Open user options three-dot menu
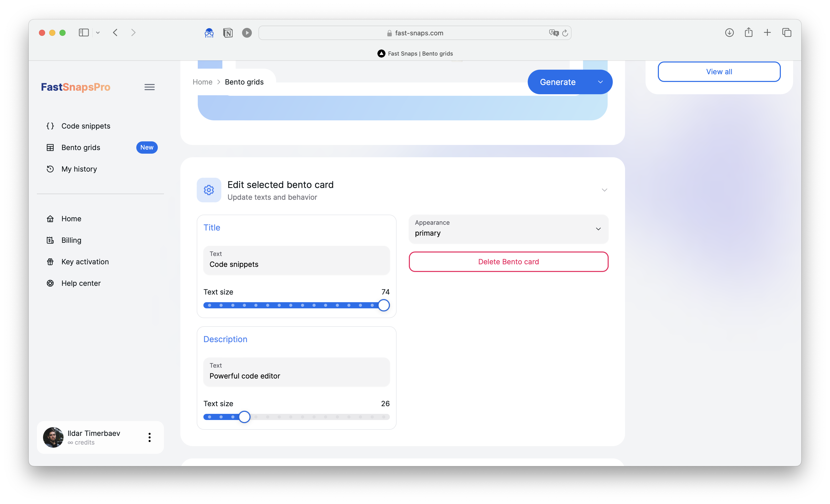Viewport: 830px width, 504px height. pyautogui.click(x=149, y=437)
